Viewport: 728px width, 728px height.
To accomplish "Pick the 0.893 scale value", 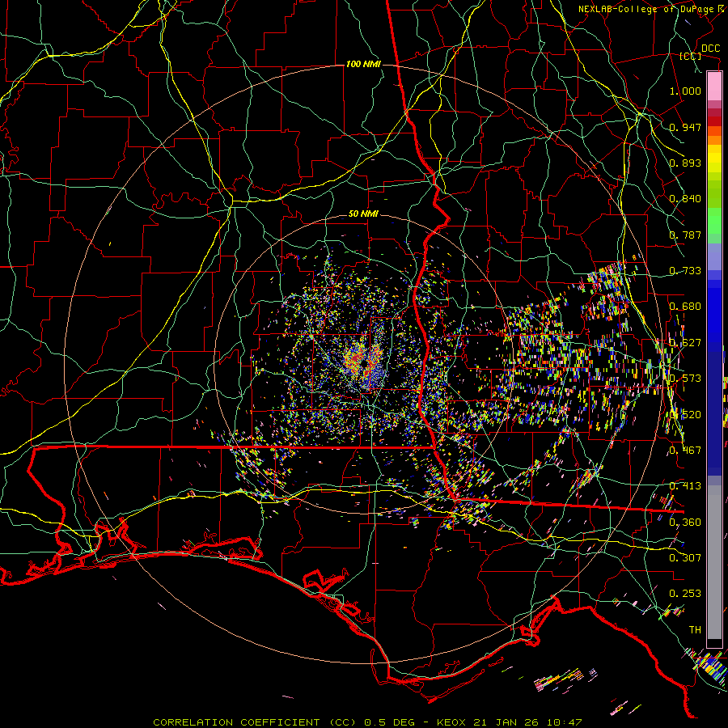I will 685,163.
